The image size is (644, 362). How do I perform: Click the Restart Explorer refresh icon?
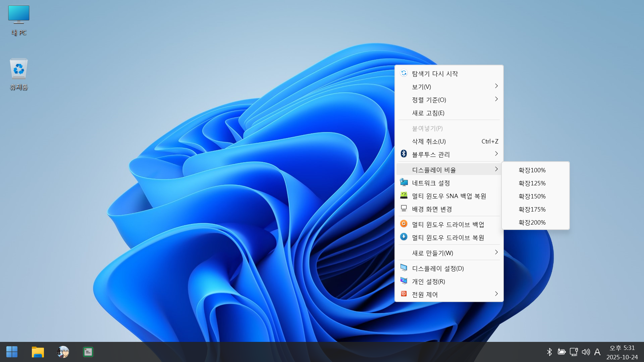pyautogui.click(x=404, y=73)
